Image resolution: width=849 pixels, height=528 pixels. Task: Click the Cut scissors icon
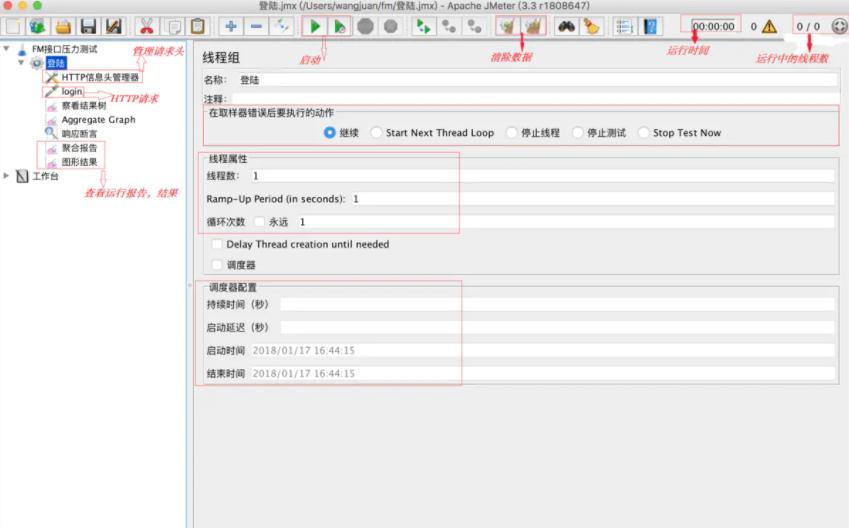tap(146, 27)
